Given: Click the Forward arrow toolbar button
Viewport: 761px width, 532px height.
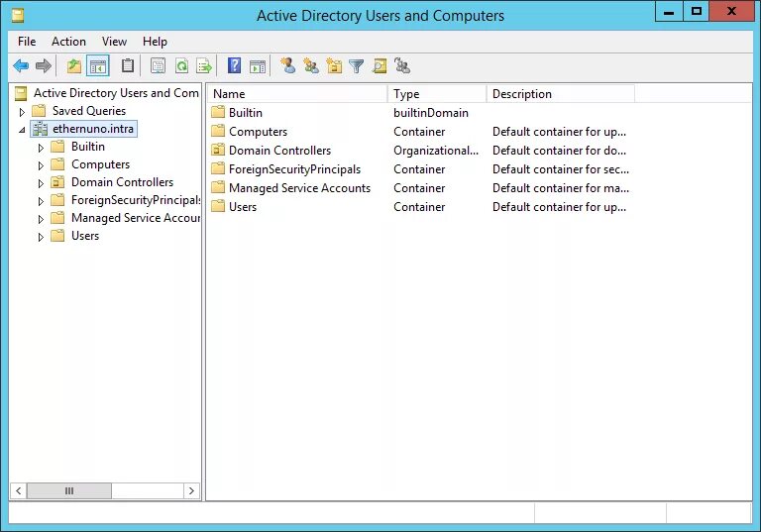Looking at the screenshot, I should [x=44, y=65].
